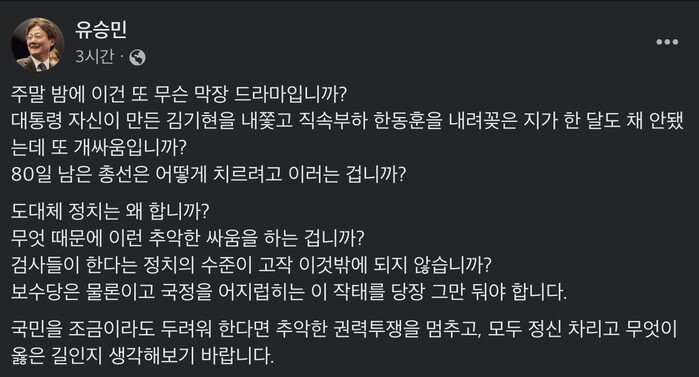This screenshot has height=377, width=699.
Task: Click the line starting 주말 밤에 이건
Action: (179, 94)
